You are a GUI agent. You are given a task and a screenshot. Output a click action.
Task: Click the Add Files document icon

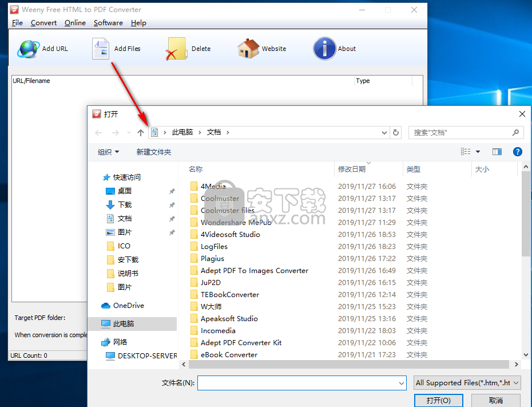click(x=101, y=49)
